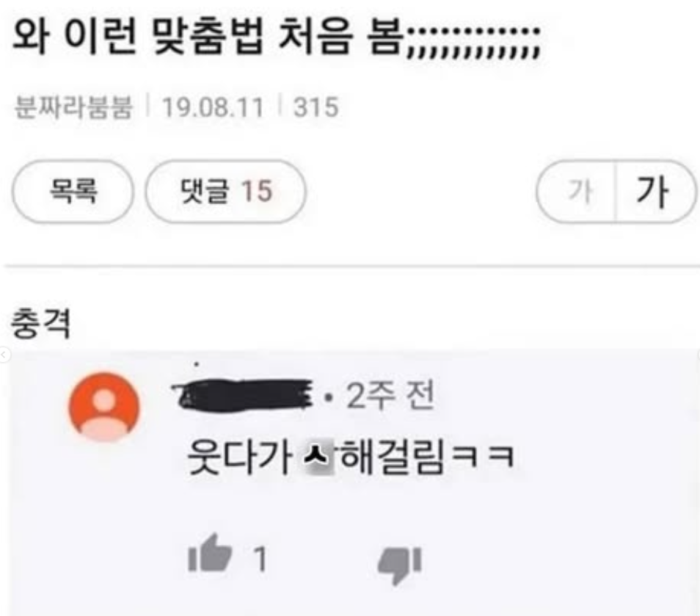This screenshot has width=700, height=616.
Task: Open the 댓글 15 comments section
Action: [x=225, y=191]
